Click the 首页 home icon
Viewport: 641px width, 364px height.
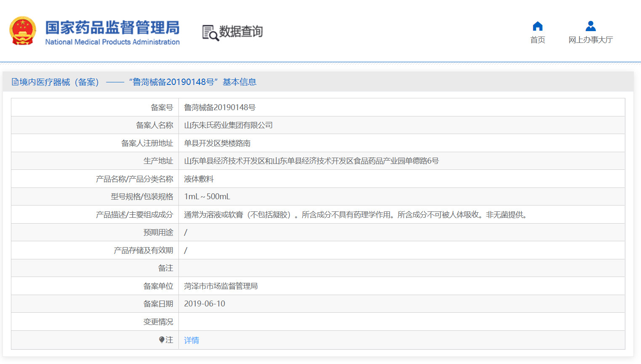pyautogui.click(x=537, y=26)
